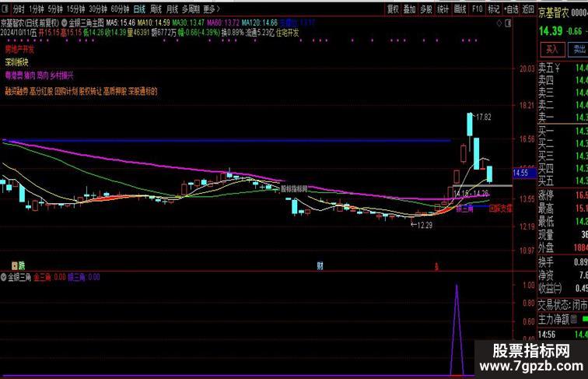This screenshot has width=588, height=379.
Task: Click the 买五 order book row
Action: (x=563, y=181)
